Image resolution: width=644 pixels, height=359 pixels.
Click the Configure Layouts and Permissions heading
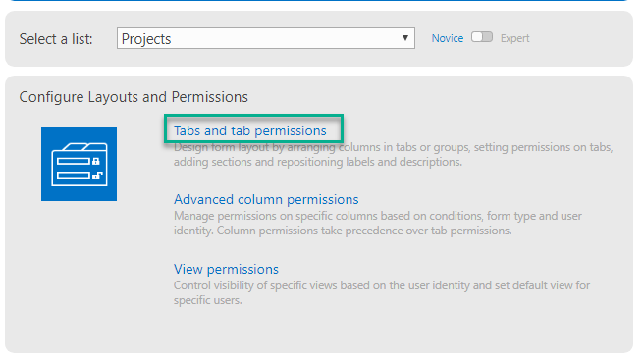coord(134,97)
